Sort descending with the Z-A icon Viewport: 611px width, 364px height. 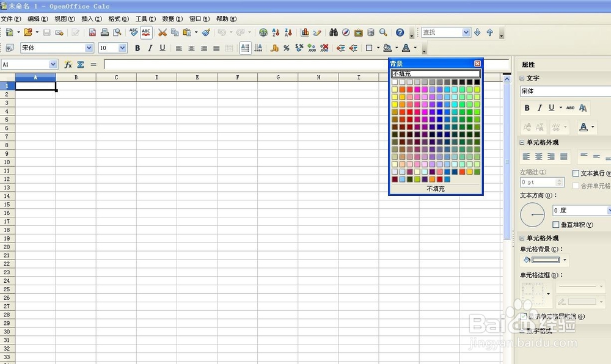[288, 33]
